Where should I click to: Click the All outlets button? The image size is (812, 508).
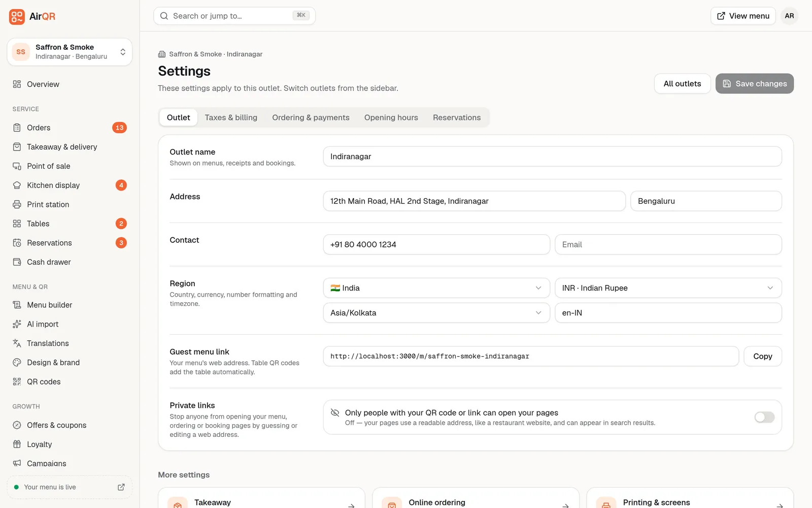(x=682, y=84)
